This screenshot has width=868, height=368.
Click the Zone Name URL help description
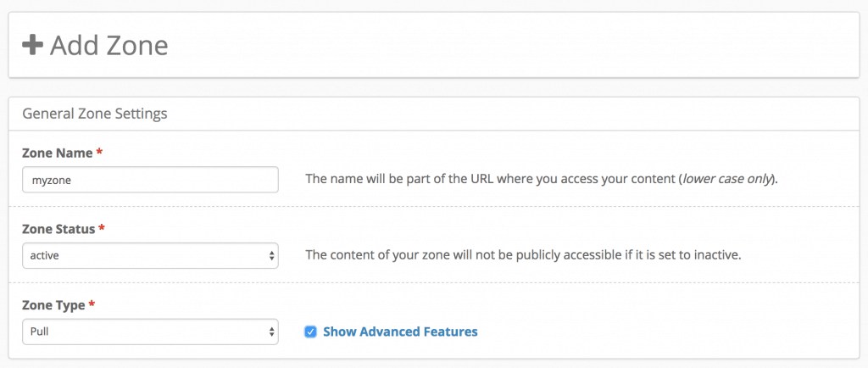tap(492, 180)
